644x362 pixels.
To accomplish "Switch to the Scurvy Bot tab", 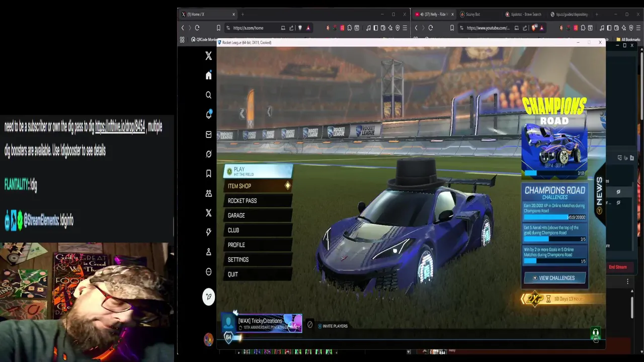I will pos(472,14).
